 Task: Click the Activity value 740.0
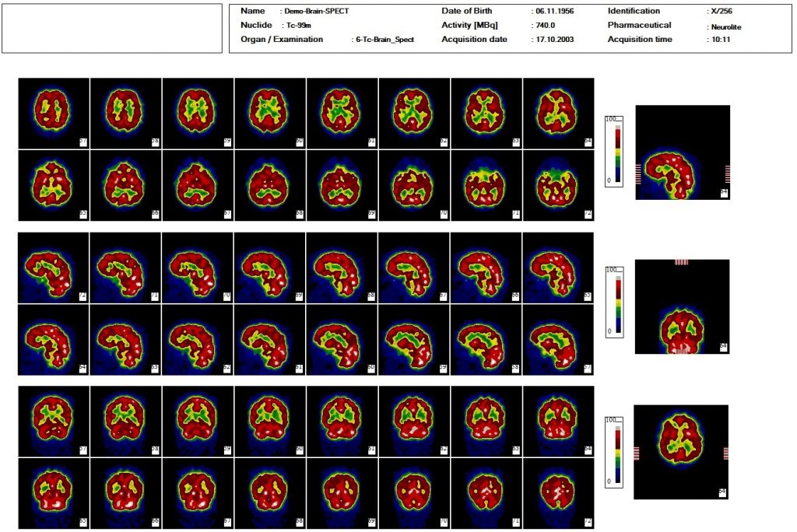(542, 25)
